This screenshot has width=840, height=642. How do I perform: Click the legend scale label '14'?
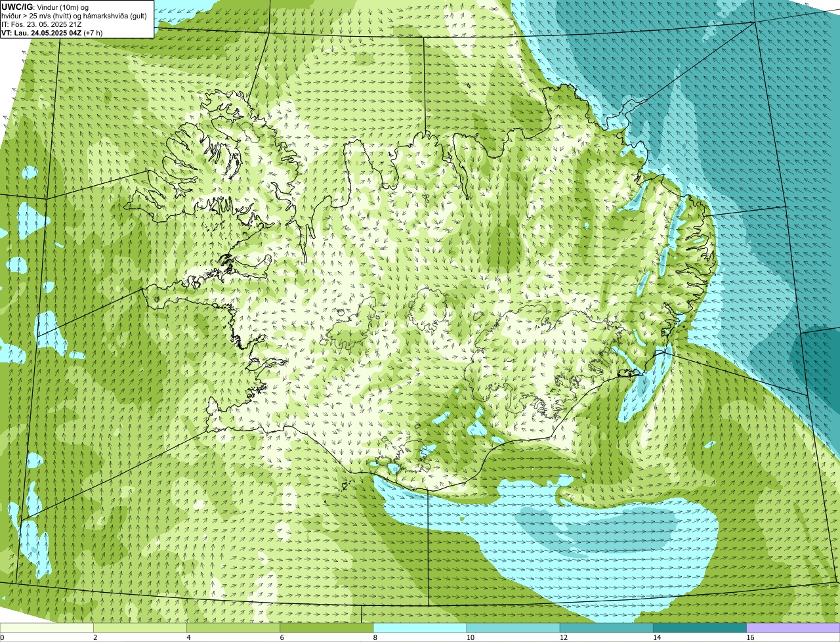657,637
